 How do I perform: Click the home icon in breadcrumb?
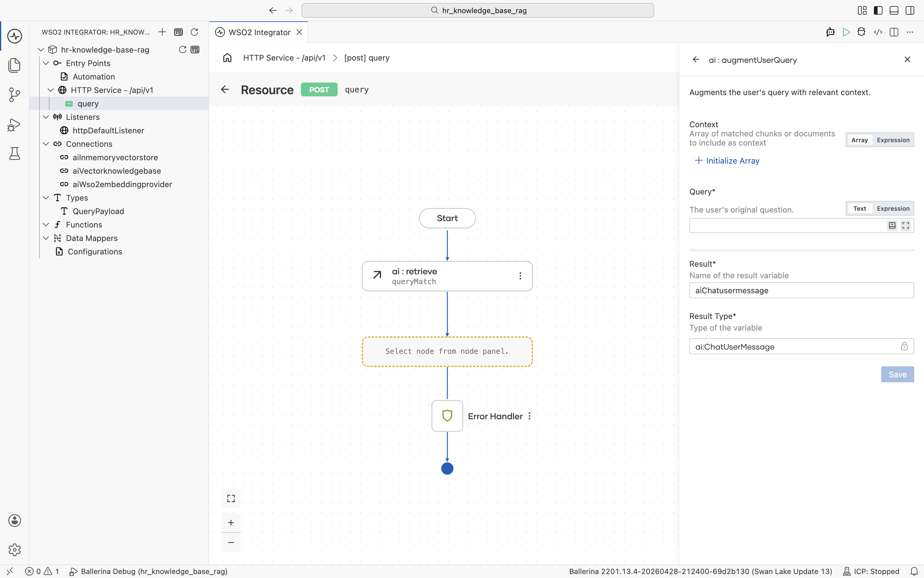228,58
